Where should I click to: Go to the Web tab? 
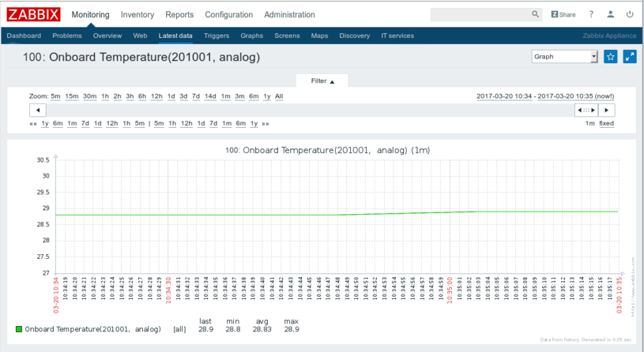pos(140,36)
